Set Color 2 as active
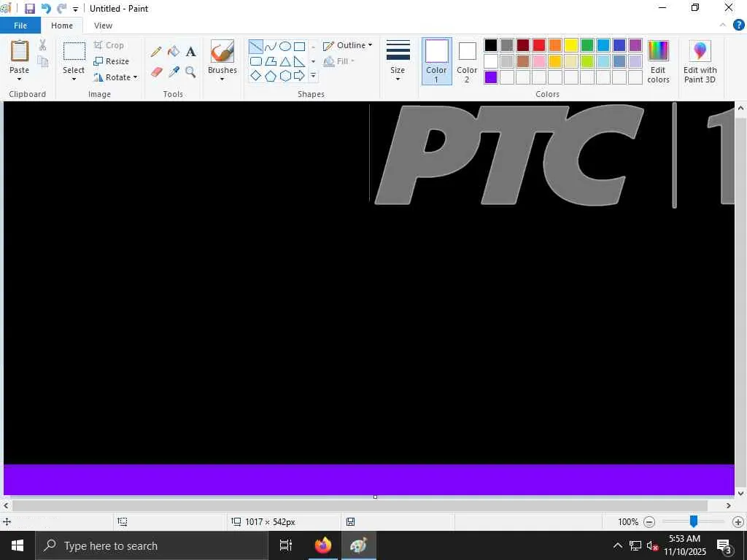The width and height of the screenshot is (747, 560). (467, 61)
